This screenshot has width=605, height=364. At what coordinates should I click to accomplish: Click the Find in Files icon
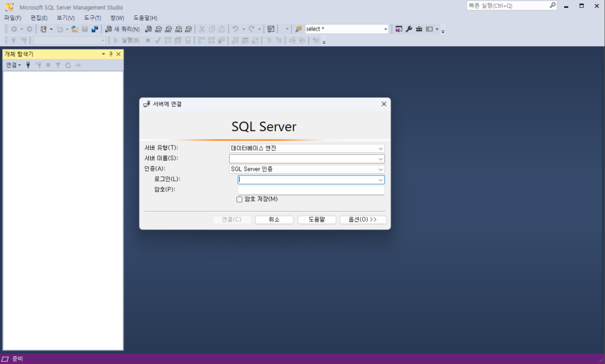pyautogui.click(x=298, y=29)
